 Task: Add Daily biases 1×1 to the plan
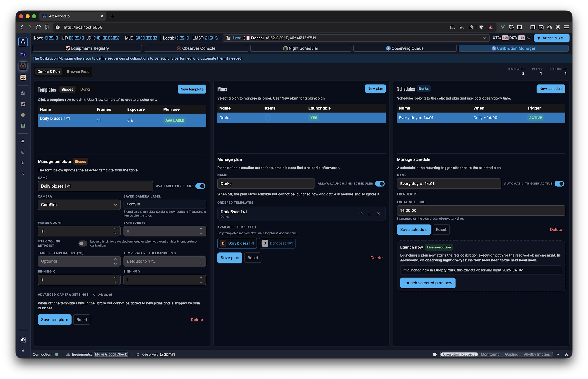(237, 243)
